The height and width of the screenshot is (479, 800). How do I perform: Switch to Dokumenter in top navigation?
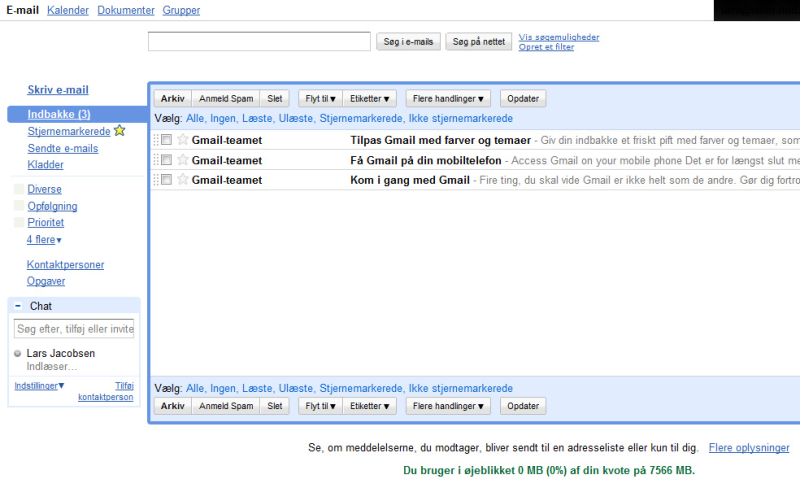pyautogui.click(x=126, y=10)
